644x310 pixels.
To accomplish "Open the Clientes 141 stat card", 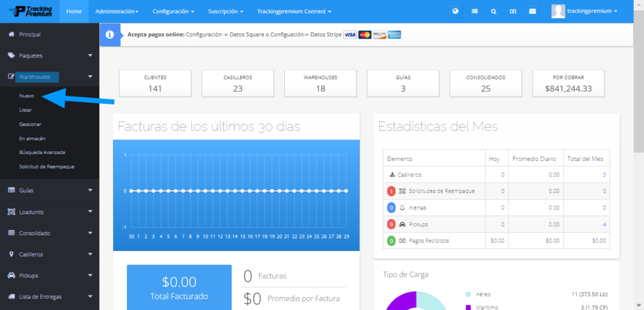I will (155, 84).
